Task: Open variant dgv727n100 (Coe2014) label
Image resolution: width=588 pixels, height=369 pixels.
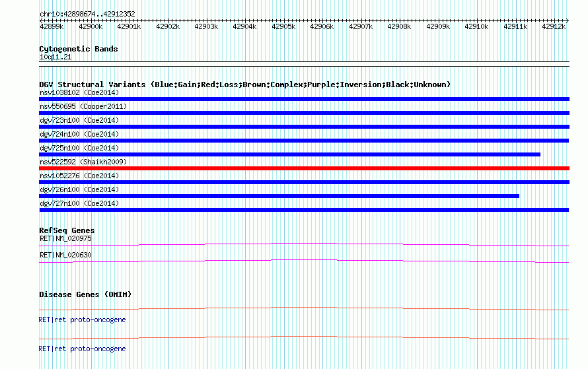Action: tap(79, 203)
